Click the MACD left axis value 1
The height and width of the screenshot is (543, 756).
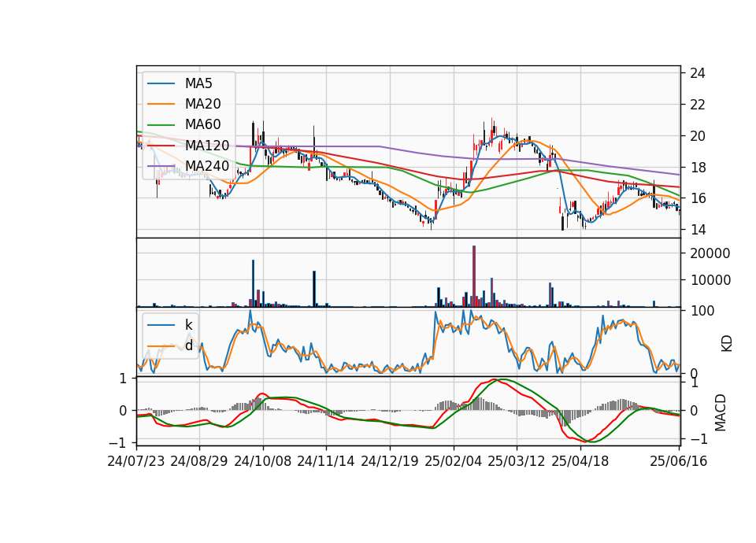[123, 379]
